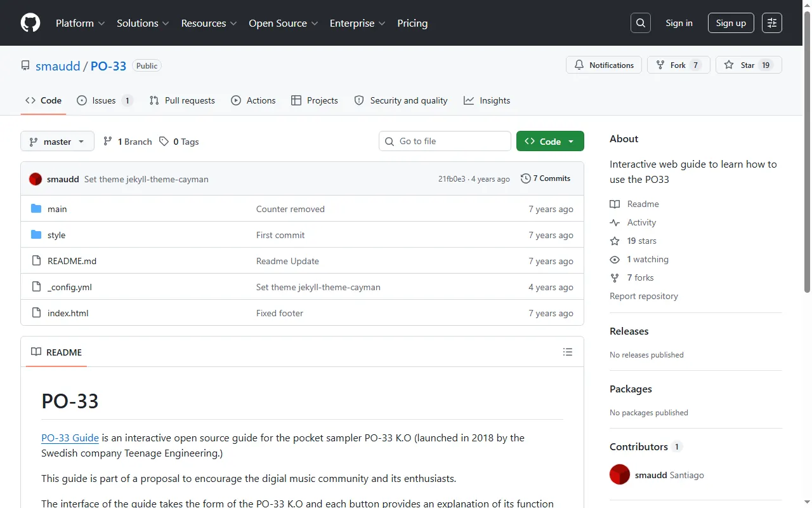Open the README.md file
812x508 pixels.
(x=72, y=261)
